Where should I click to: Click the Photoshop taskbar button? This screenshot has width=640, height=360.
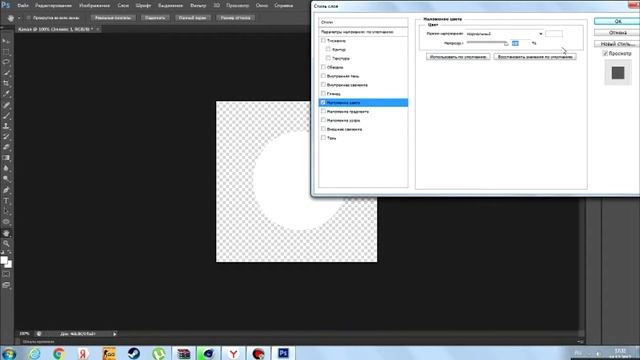(283, 353)
